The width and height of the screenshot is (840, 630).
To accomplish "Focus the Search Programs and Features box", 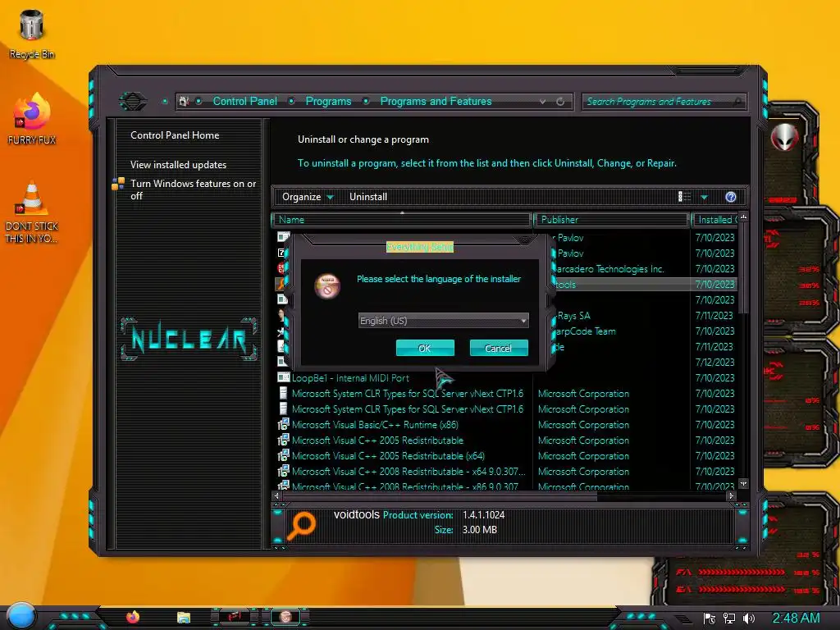I will click(x=664, y=101).
